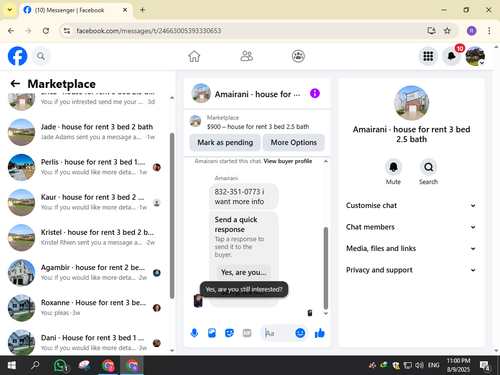Mute this chat with the bell icon
Viewport: 500px width, 375px height.
click(393, 167)
